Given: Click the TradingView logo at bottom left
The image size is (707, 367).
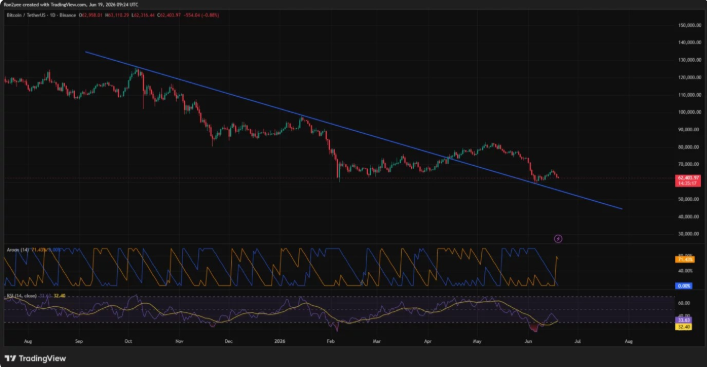Looking at the screenshot, I should [x=36, y=358].
